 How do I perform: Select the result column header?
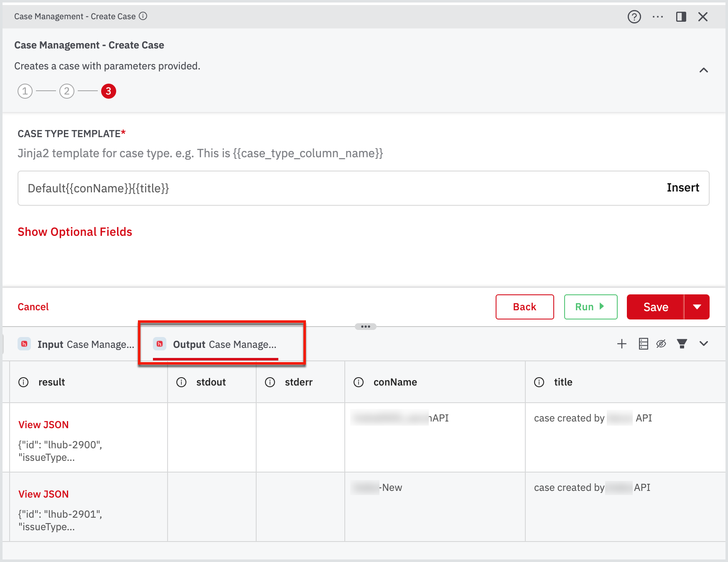pos(89,382)
